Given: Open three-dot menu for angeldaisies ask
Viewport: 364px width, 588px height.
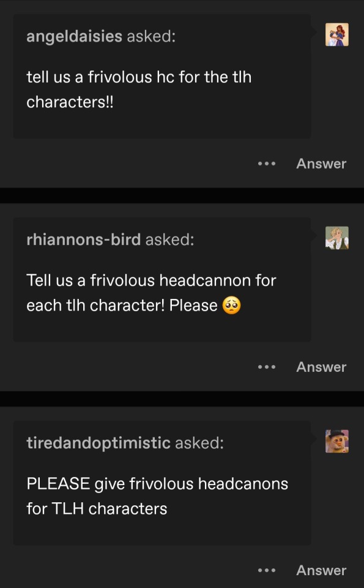Looking at the screenshot, I should 267,164.
